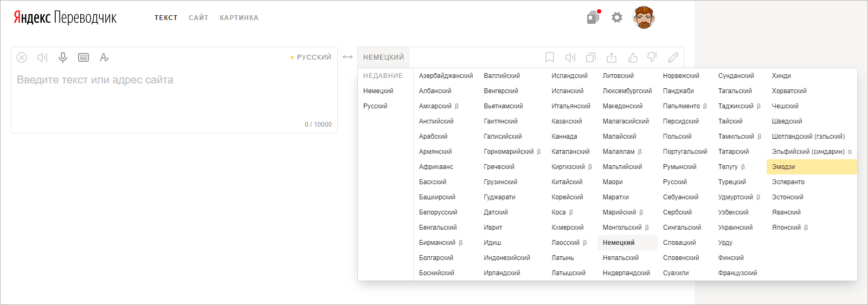Screen dimensions: 868x305
Task: Switch to the САЙТ tab
Action: pyautogui.click(x=198, y=18)
